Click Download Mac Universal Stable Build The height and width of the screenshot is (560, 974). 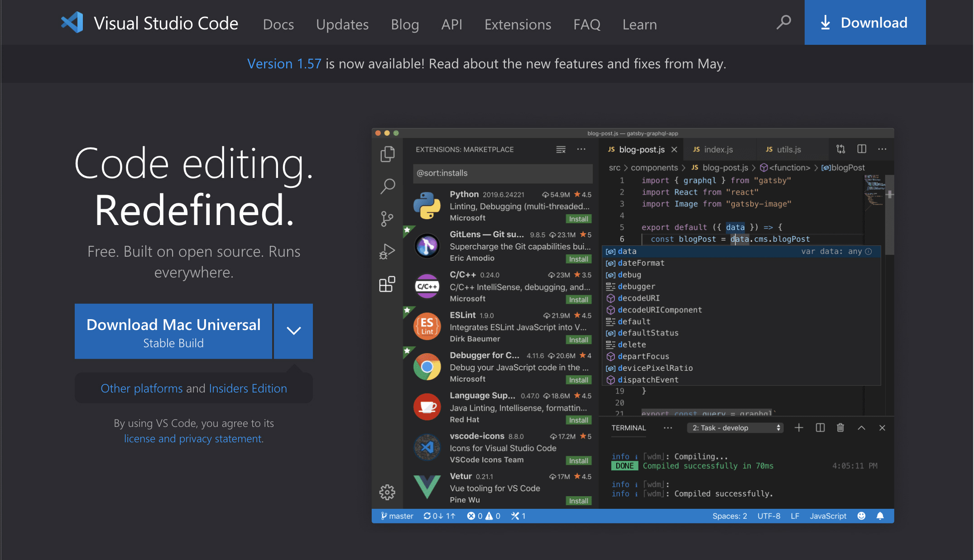[173, 331]
